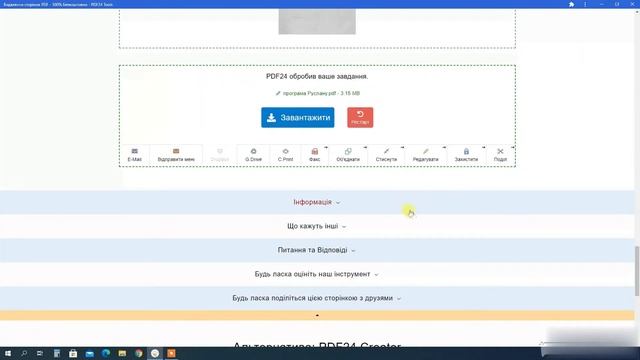Click the red Рестарт restart button
The image size is (640, 360).
(360, 118)
